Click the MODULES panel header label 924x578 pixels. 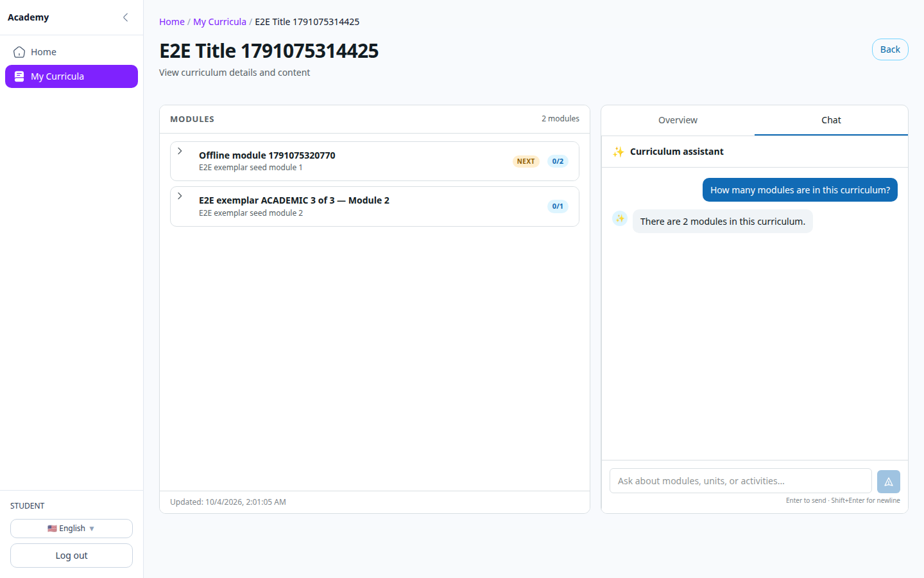192,119
